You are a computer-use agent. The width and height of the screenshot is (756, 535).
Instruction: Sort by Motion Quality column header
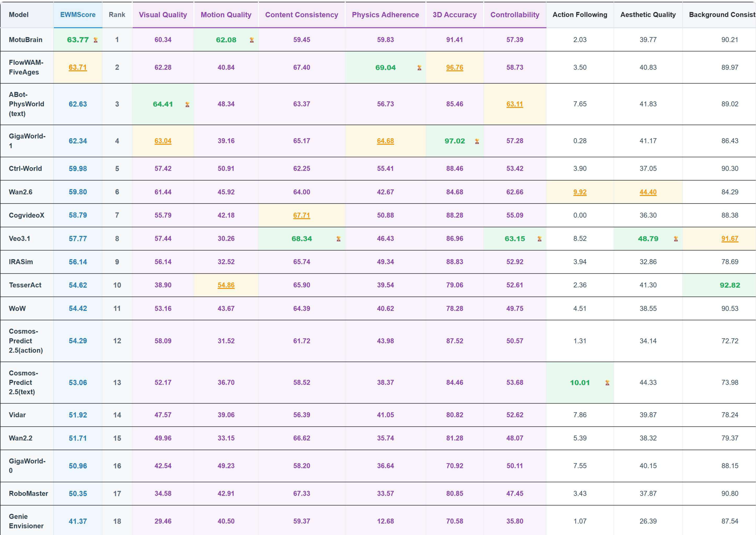point(226,15)
